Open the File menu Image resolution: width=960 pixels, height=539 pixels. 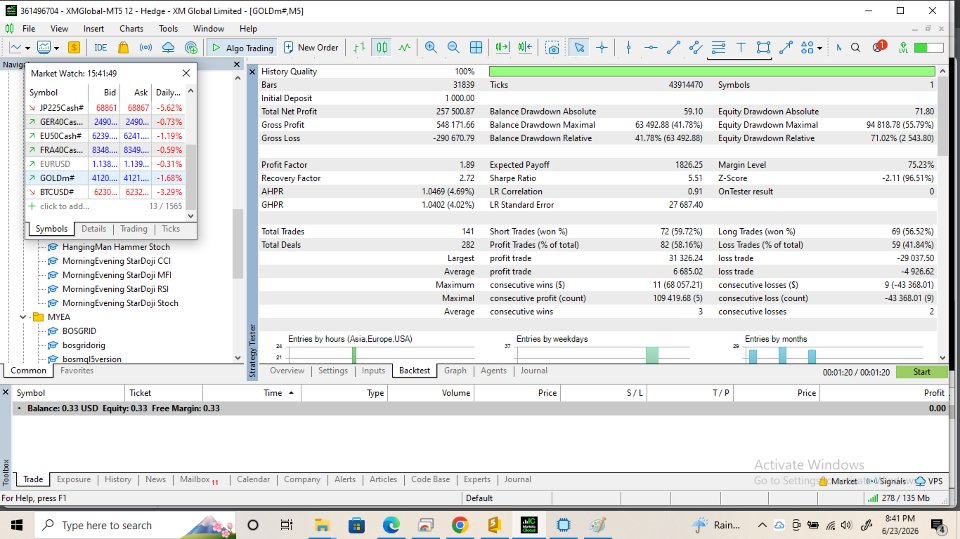[x=29, y=28]
